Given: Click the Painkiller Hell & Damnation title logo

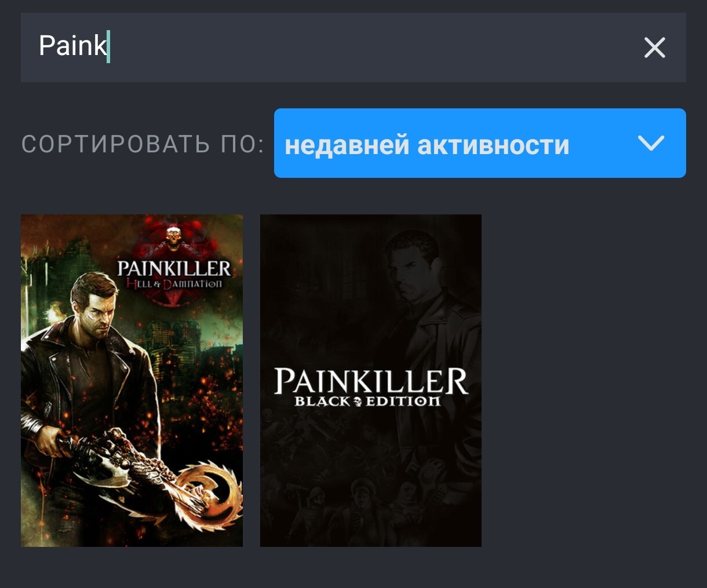Looking at the screenshot, I should tap(174, 274).
